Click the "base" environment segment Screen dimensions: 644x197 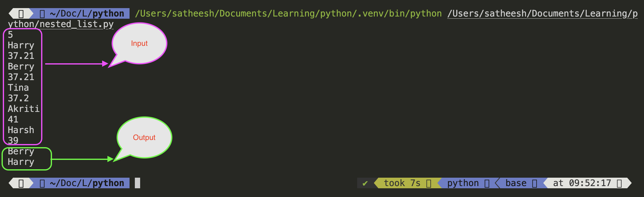pos(516,183)
